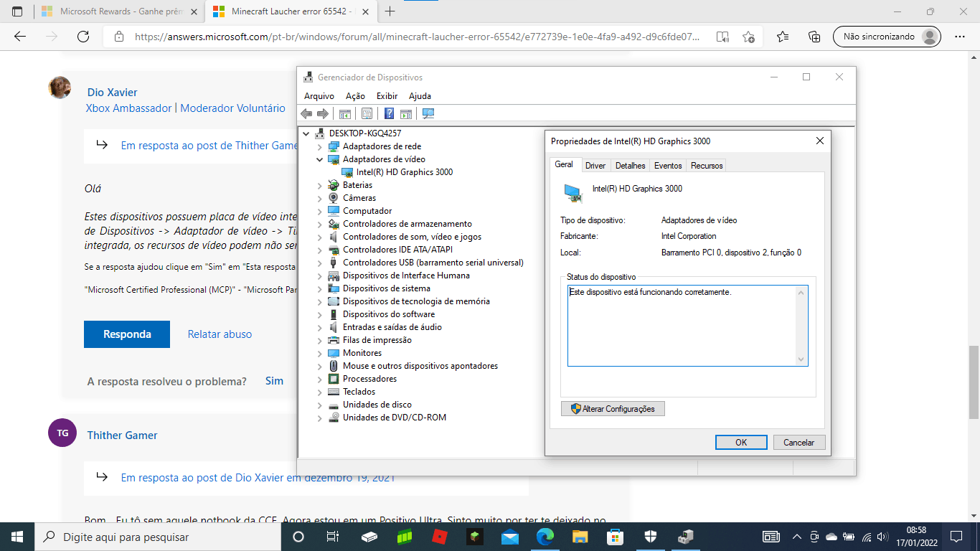Open the Exibir menu
Image resolution: width=980 pixels, height=551 pixels.
click(387, 96)
